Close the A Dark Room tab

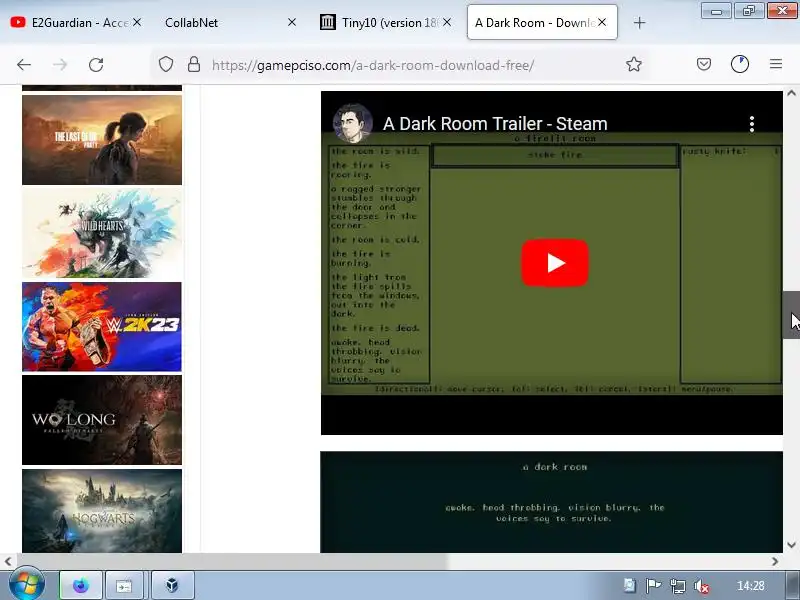pos(602,22)
